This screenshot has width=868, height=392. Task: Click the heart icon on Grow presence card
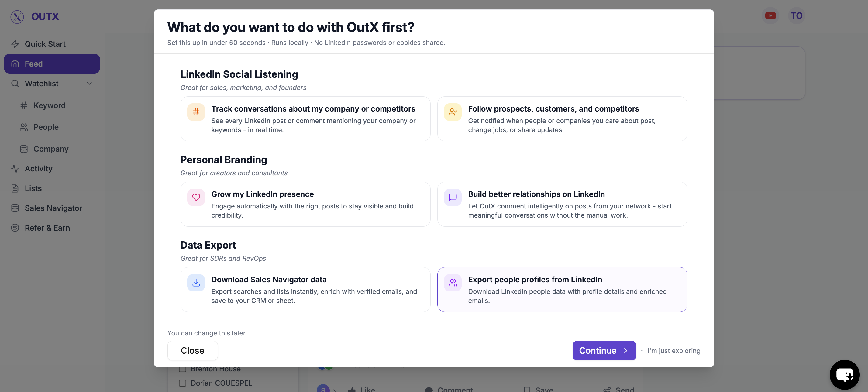click(196, 197)
